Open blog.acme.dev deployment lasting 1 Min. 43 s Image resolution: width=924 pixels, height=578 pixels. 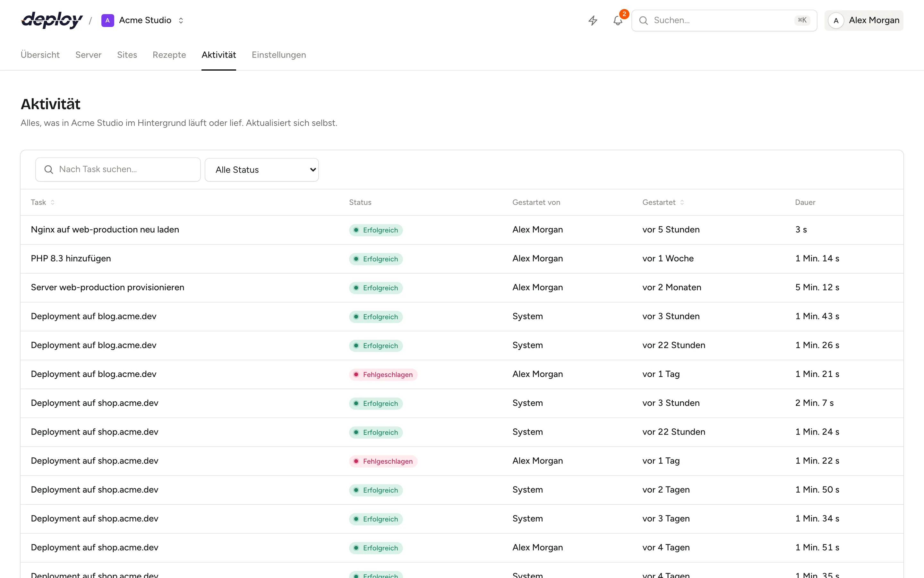coord(94,316)
